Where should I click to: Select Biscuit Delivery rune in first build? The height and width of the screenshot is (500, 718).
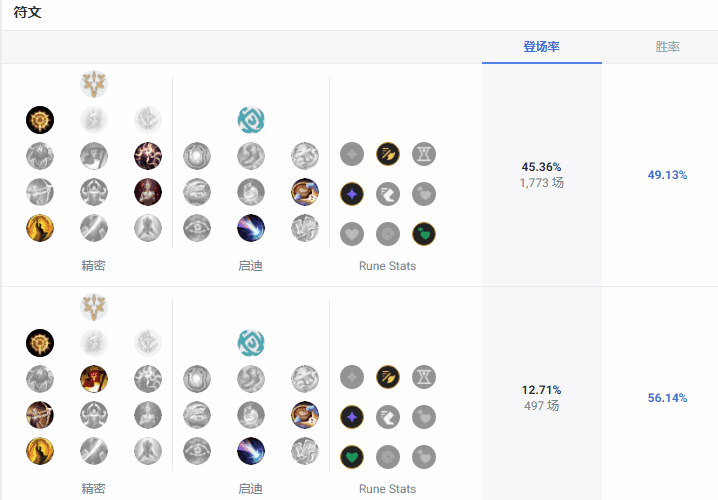pyautogui.click(x=305, y=191)
